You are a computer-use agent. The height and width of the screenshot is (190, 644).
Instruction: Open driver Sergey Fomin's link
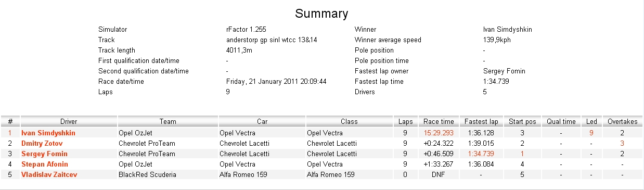[44, 154]
